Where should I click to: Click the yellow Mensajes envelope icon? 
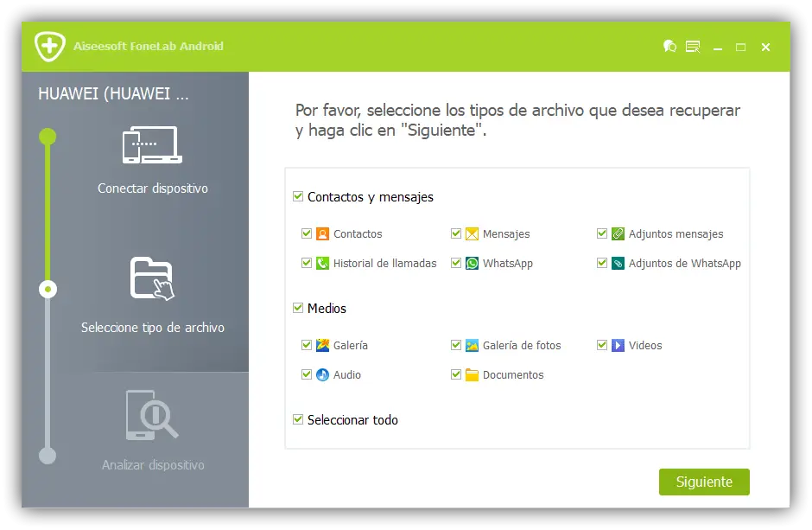[x=472, y=233]
